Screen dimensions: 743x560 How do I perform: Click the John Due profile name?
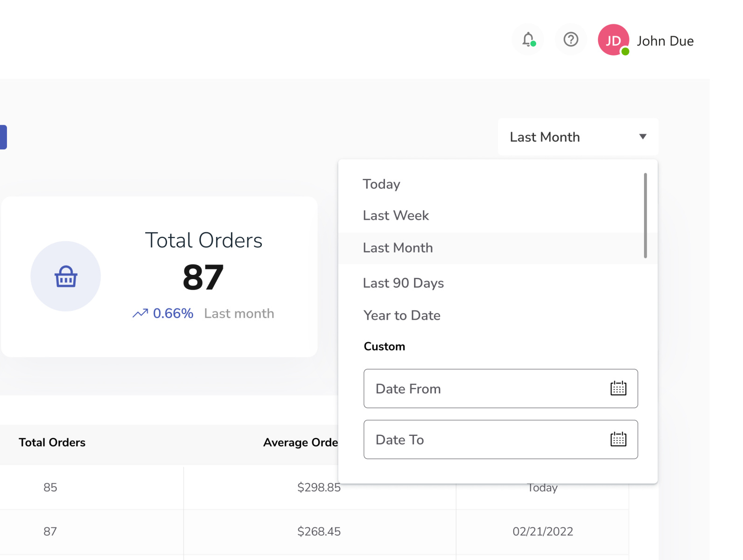coord(665,41)
